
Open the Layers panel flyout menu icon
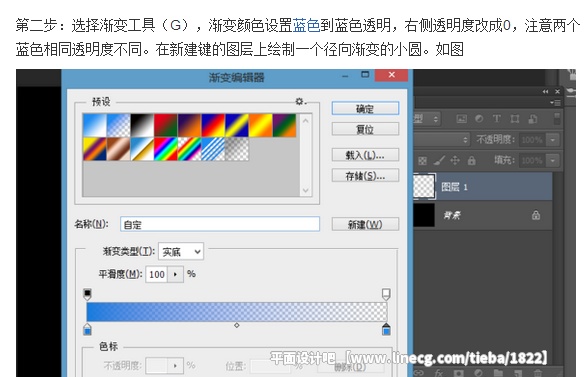click(555, 102)
